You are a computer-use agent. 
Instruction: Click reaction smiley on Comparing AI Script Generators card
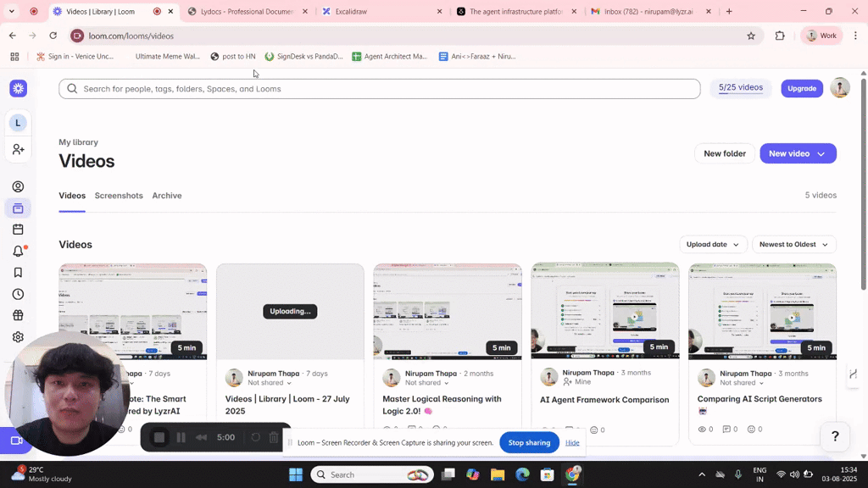click(x=751, y=430)
